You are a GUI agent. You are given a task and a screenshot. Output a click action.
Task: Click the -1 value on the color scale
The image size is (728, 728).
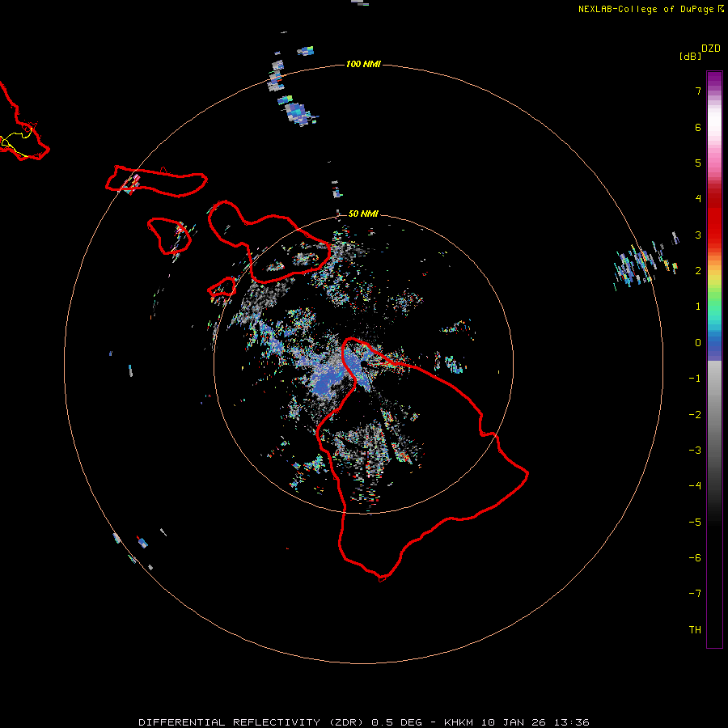(x=695, y=379)
